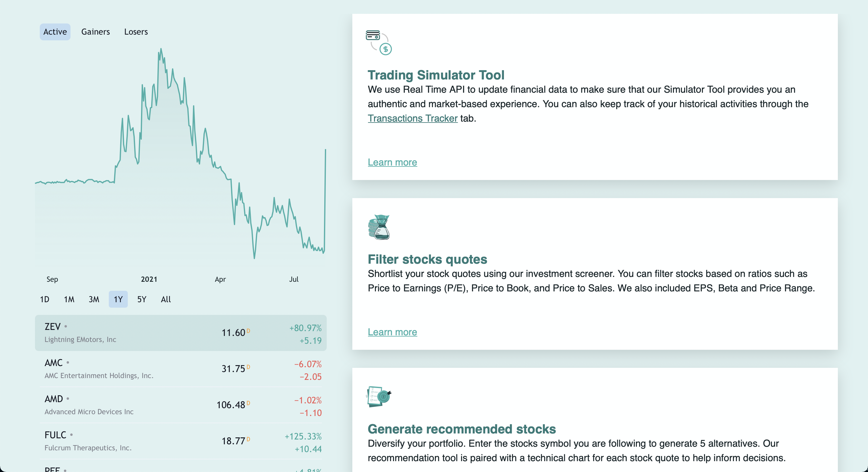Click Learn more under Filter stocks quotes
Image resolution: width=868 pixels, height=472 pixels.
click(x=392, y=332)
